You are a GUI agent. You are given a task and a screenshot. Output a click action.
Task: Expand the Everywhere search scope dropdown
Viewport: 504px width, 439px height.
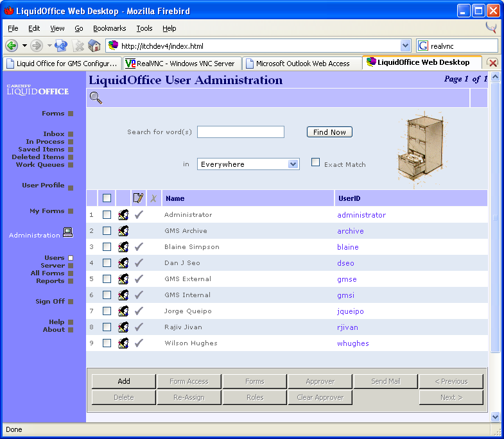point(293,164)
